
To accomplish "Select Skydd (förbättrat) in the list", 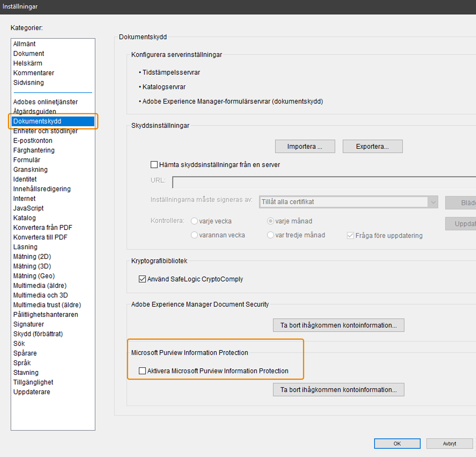I will pos(38,334).
